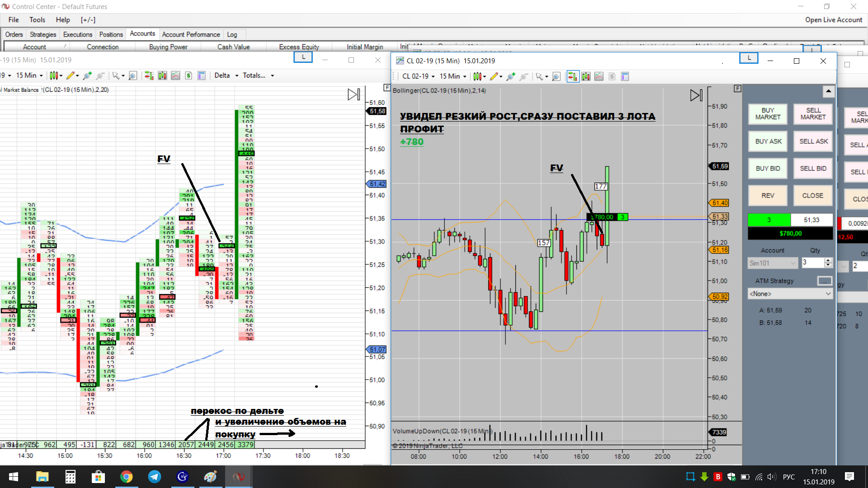Open the Tools menu
This screenshot has width=868, height=488.
[x=37, y=20]
